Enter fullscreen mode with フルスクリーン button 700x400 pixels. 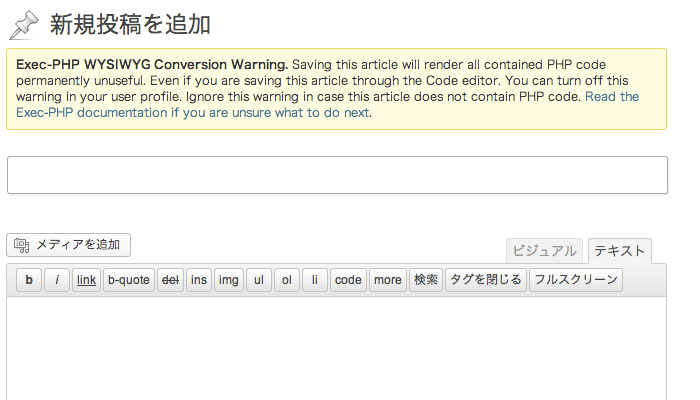coord(576,280)
